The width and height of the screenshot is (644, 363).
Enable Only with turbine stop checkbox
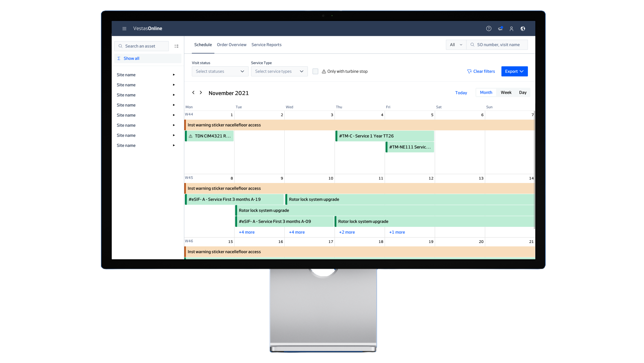point(315,71)
